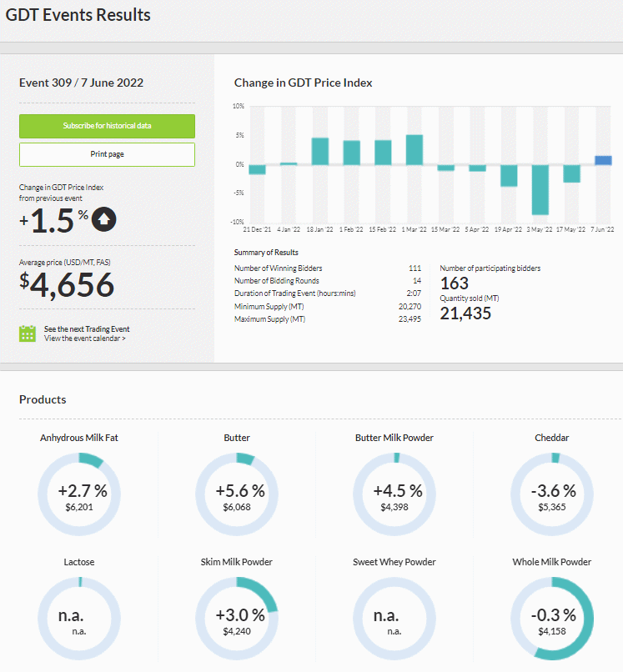Select the 1 Mar '22 chart bar
623x672 pixels.
(x=414, y=150)
